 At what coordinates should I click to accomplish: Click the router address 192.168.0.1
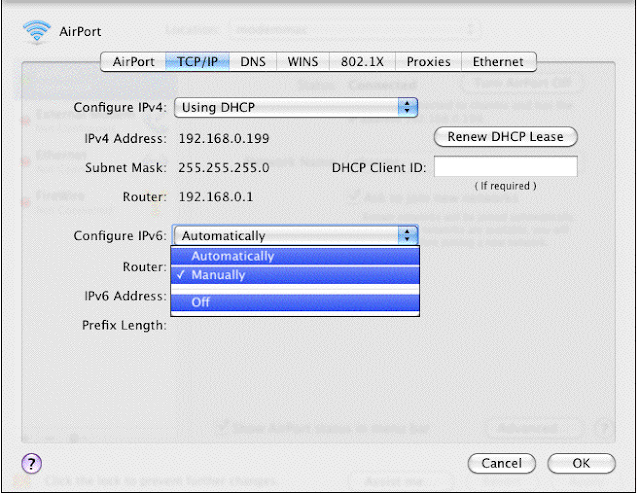coord(216,197)
